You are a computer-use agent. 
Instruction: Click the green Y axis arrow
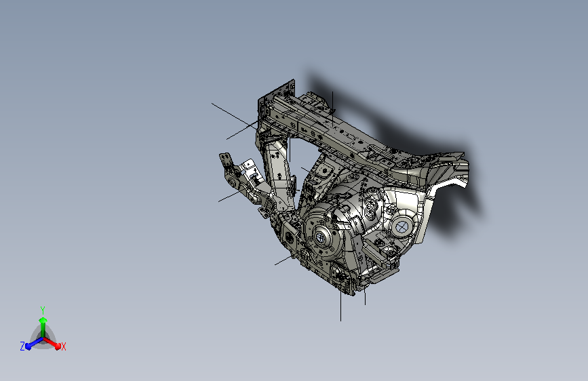43,327
